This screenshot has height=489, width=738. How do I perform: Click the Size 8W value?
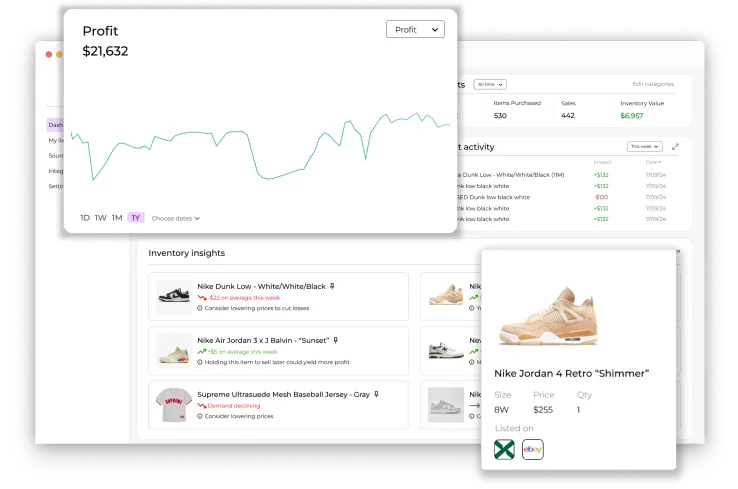click(x=501, y=410)
